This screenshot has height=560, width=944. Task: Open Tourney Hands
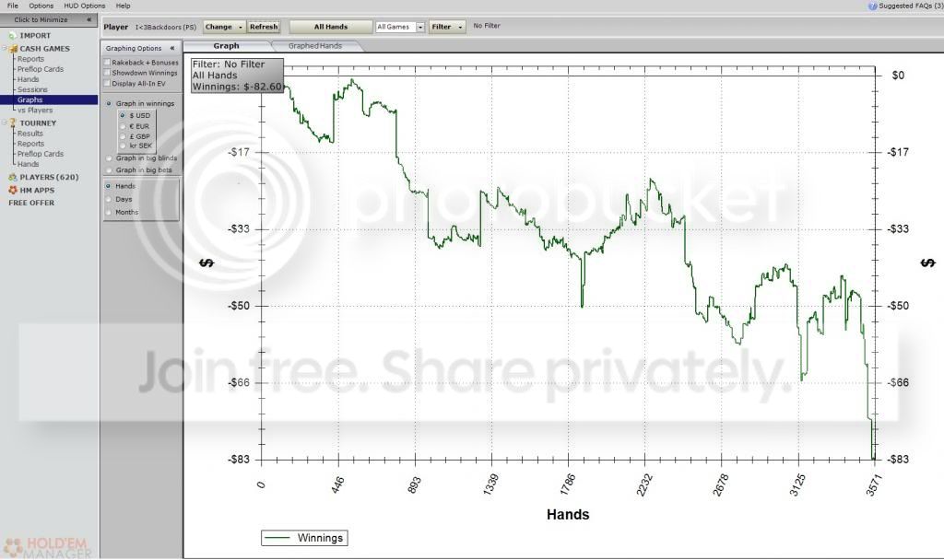[x=29, y=164]
